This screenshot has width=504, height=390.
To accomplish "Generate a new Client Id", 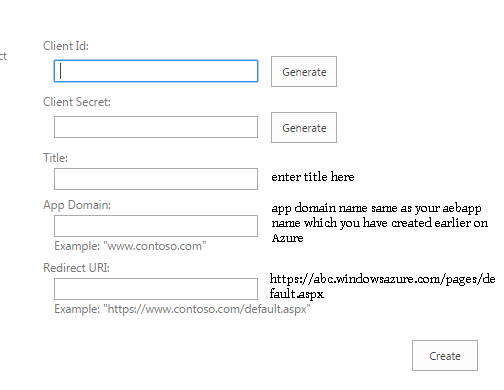I will pos(304,72).
